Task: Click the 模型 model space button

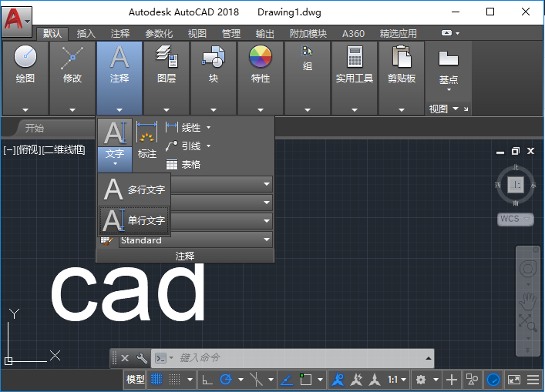Action: tap(135, 380)
